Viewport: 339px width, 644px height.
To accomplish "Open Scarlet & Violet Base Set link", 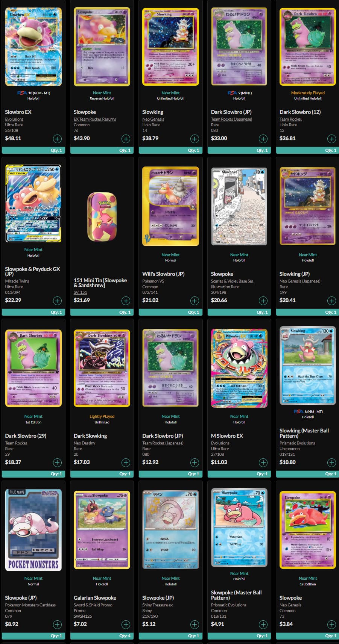I will coord(232,281).
